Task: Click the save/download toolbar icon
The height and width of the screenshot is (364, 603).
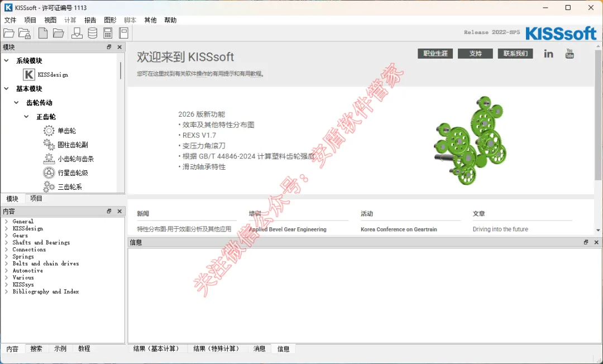Action: point(77,33)
